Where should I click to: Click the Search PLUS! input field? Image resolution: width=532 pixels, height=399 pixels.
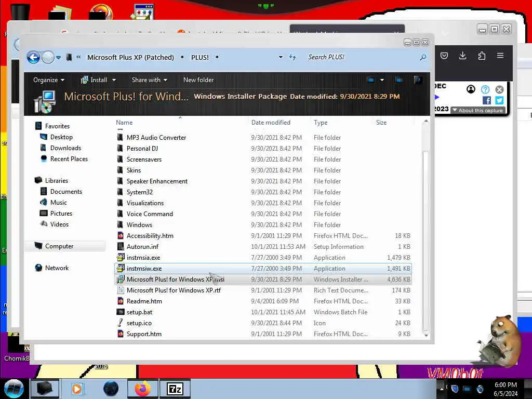(362, 57)
